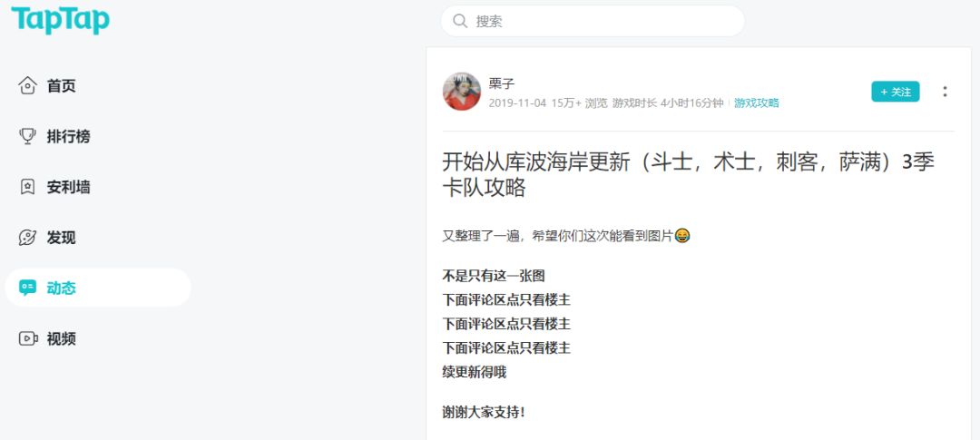Open the 游戏攻略 tag link

[x=756, y=103]
